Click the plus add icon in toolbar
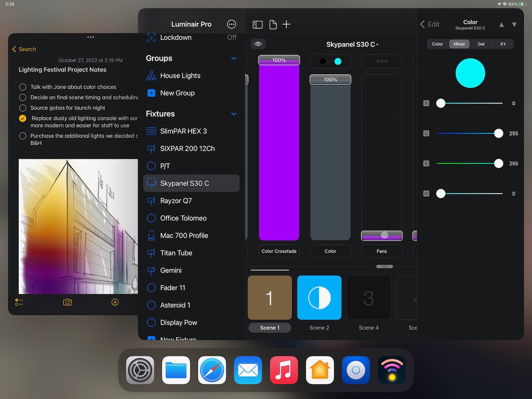The image size is (532, 399). (286, 24)
